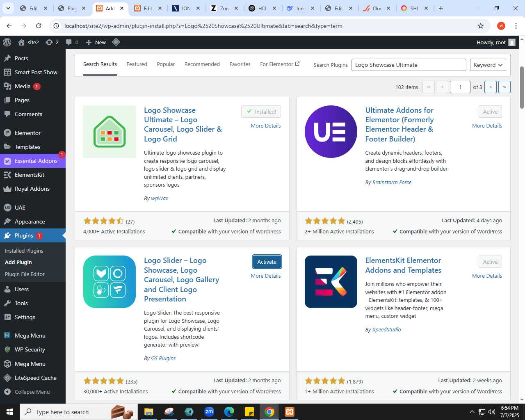Open Logo Showcase Ultimate plugin title
This screenshot has height=420, width=525.
(x=183, y=124)
